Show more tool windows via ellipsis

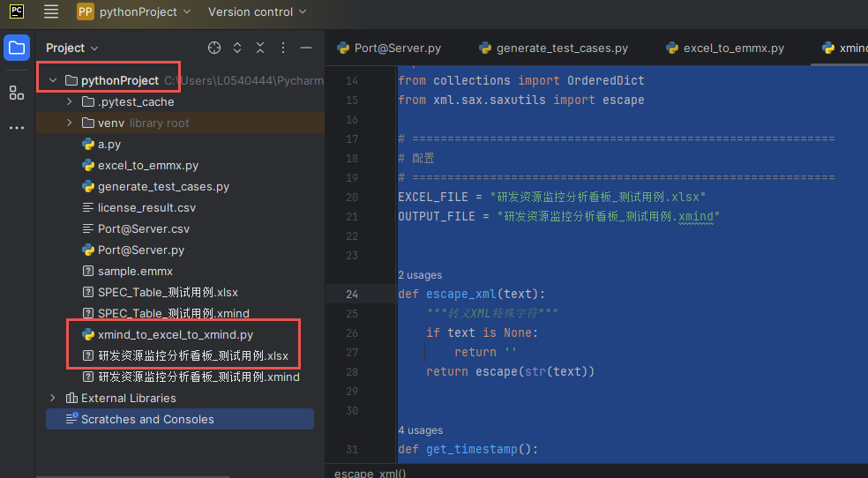point(17,128)
